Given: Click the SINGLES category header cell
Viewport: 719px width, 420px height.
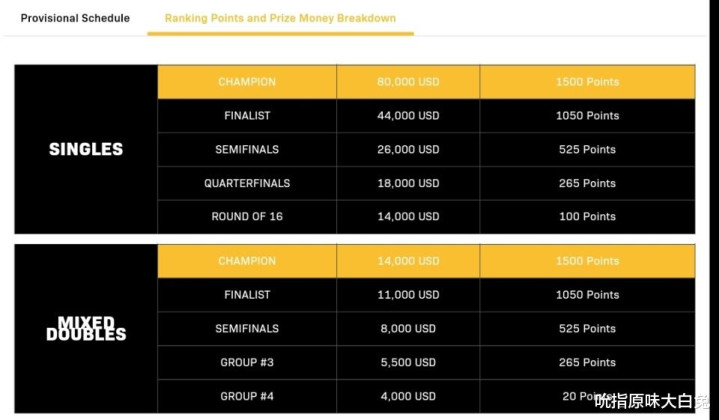Looking at the screenshot, I should 86,149.
